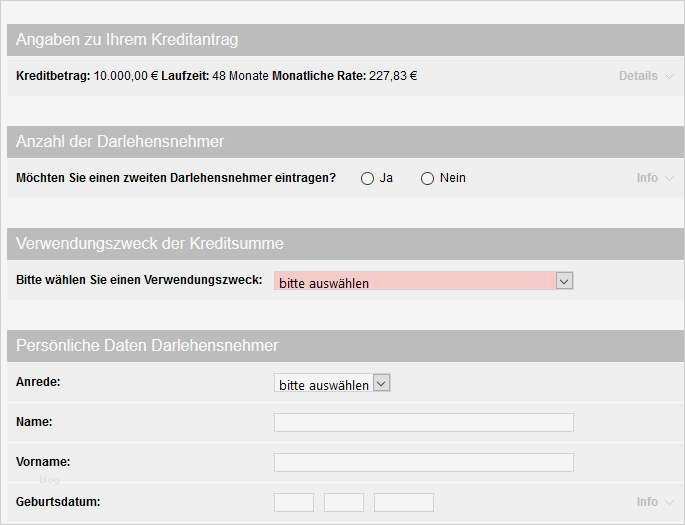The height and width of the screenshot is (525, 685).
Task: Click the Verwendungszweck der Kreditsumme header
Action: tap(150, 243)
